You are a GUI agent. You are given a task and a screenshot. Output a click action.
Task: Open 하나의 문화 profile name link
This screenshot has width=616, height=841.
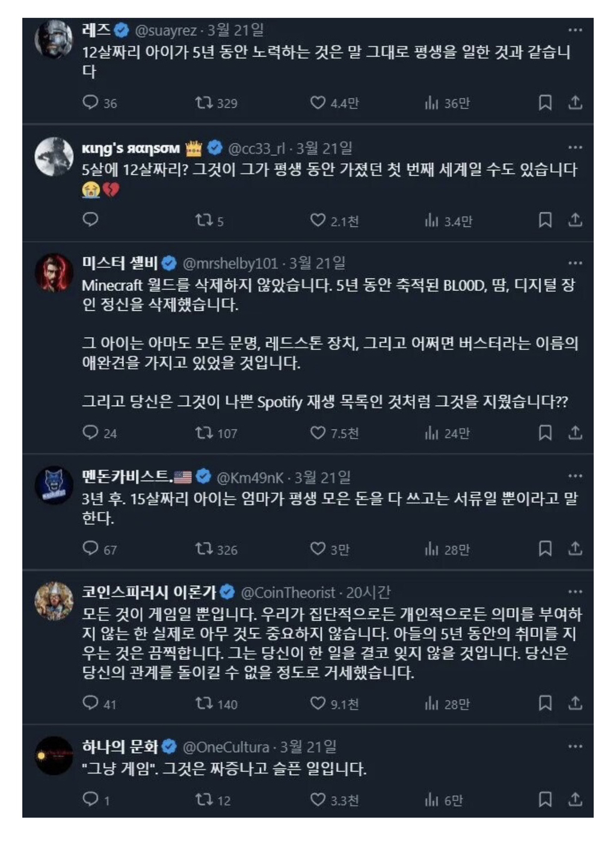[120, 747]
